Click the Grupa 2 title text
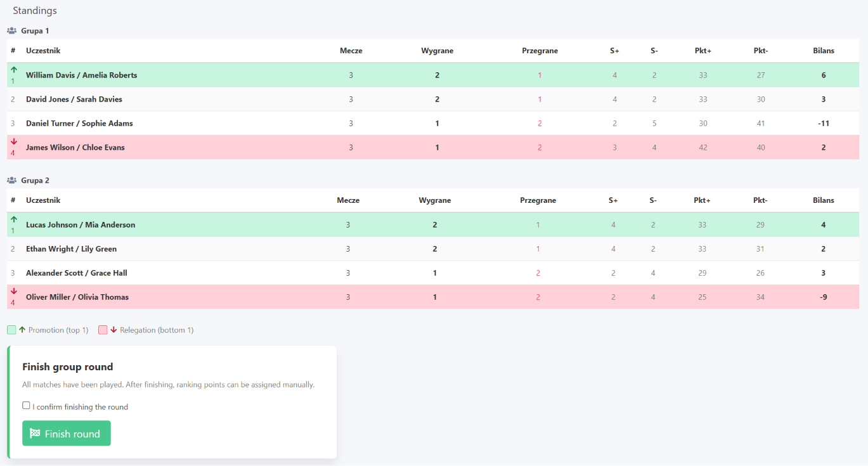The image size is (868, 466). (x=35, y=180)
